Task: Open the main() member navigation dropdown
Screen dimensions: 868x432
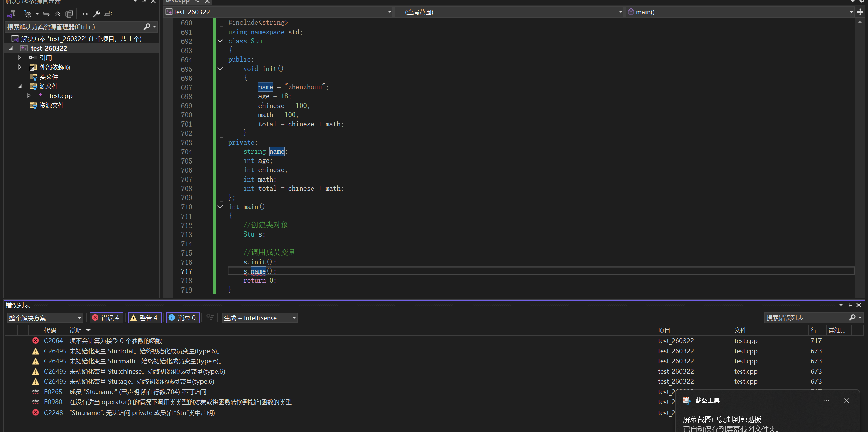Action: tap(739, 12)
